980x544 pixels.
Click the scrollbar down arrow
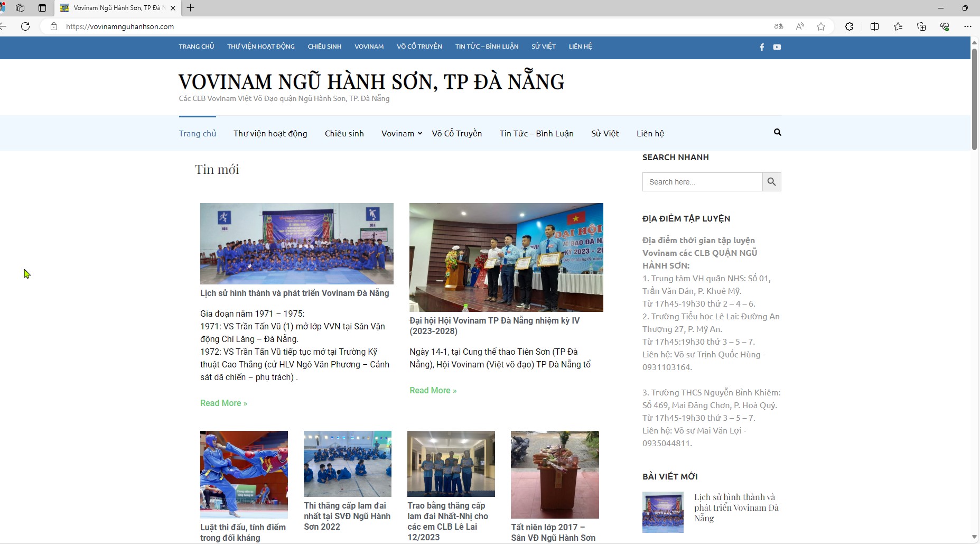(975, 537)
